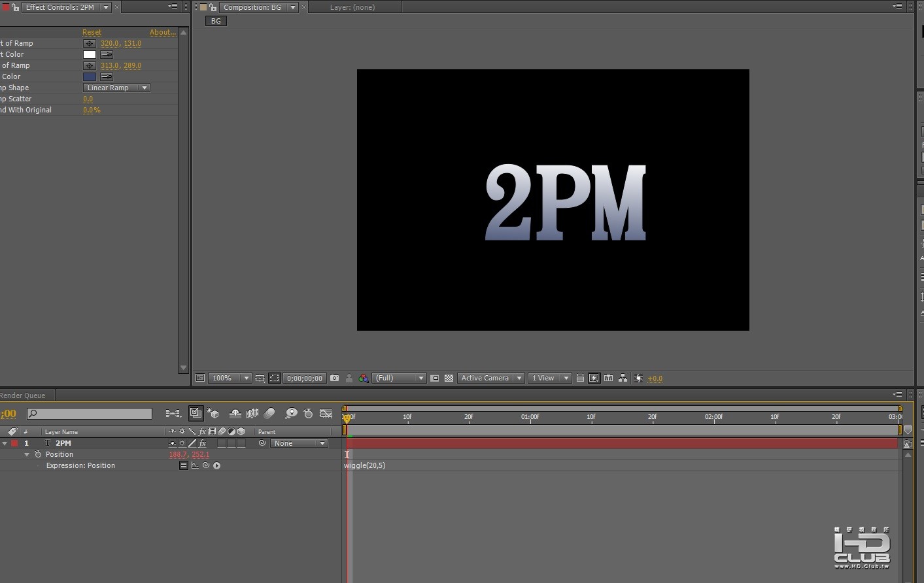Viewport: 924px width, 583px height.
Task: Click the Position value 188.7 in timeline
Action: point(178,455)
